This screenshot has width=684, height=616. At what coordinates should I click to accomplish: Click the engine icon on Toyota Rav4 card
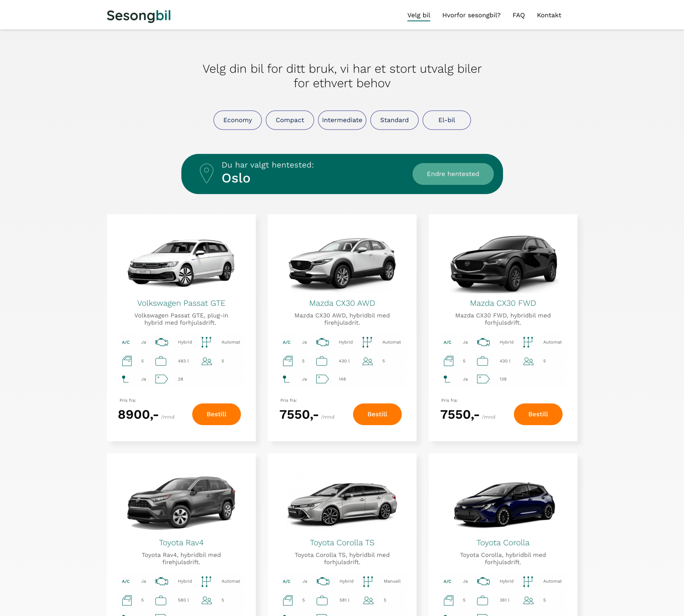pos(162,581)
